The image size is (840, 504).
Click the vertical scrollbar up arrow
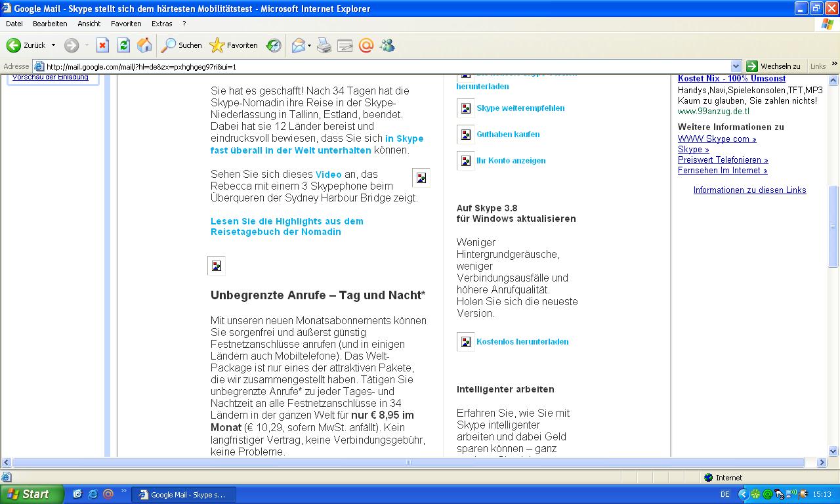833,79
